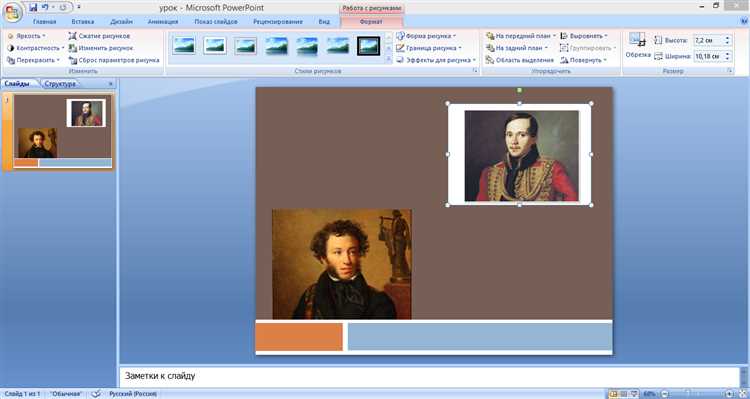Open the Главная ribbon tab
This screenshot has height=399, width=750.
click(x=44, y=22)
